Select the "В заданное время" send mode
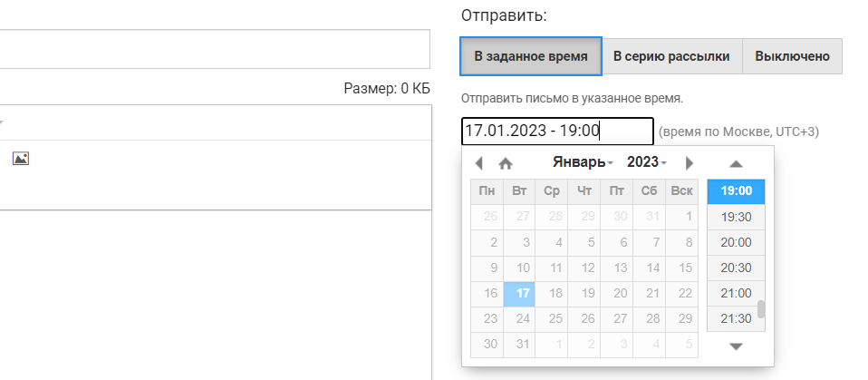The width and height of the screenshot is (868, 380). (530, 56)
